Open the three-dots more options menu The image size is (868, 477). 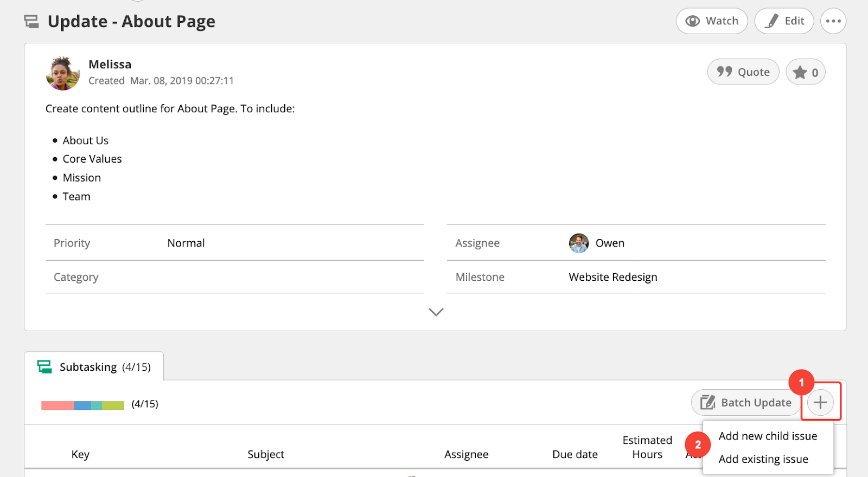[833, 21]
